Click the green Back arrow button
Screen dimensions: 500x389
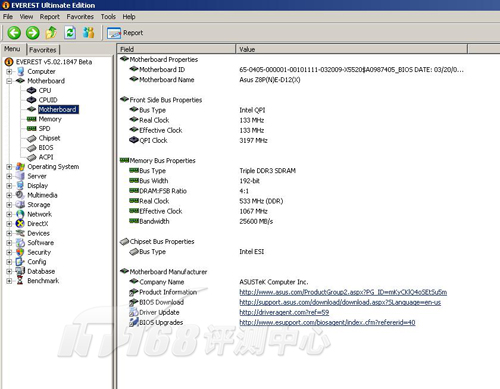click(x=14, y=33)
